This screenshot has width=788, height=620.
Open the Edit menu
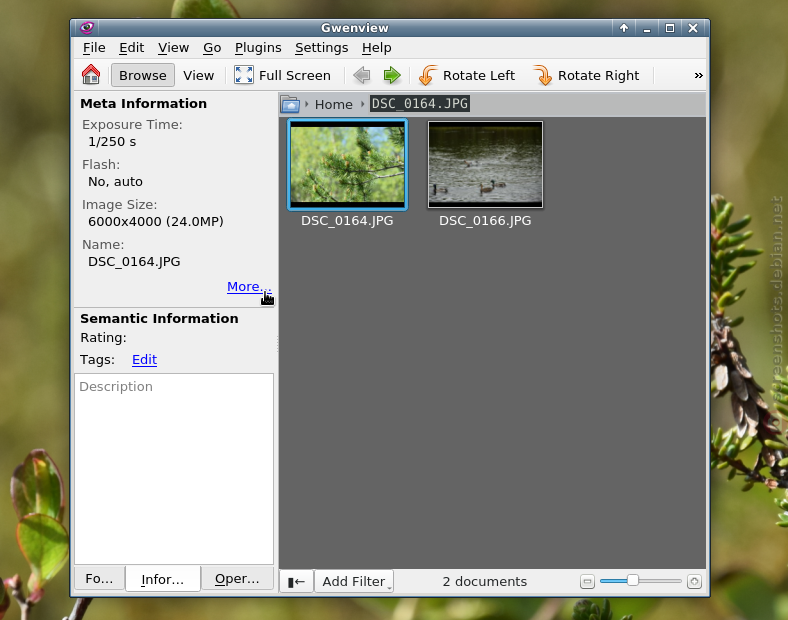click(x=132, y=48)
